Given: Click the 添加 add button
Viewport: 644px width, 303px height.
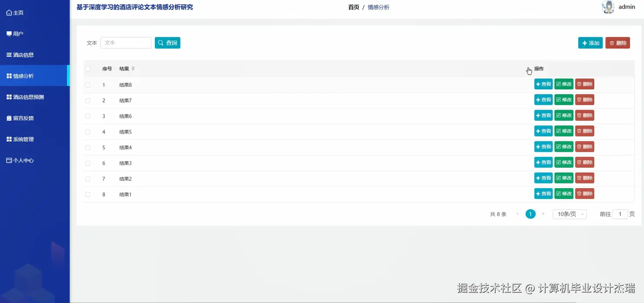Looking at the screenshot, I should tap(590, 43).
